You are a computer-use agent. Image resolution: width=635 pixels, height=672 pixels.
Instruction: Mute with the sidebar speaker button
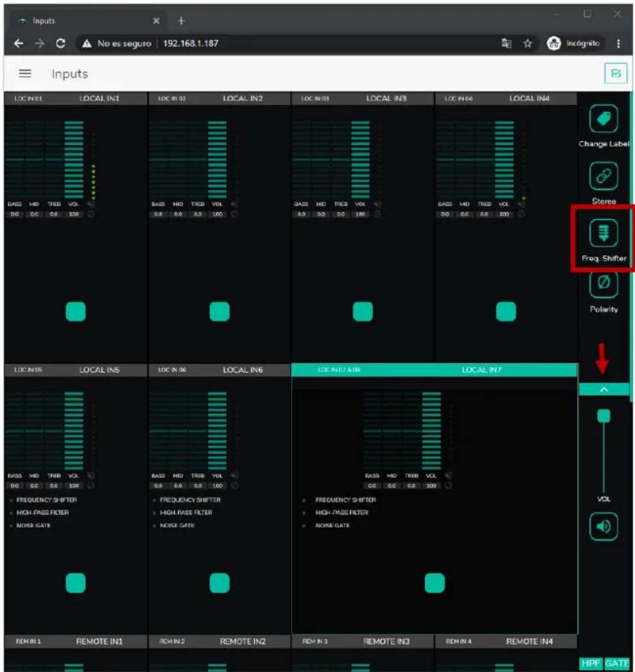tap(604, 526)
